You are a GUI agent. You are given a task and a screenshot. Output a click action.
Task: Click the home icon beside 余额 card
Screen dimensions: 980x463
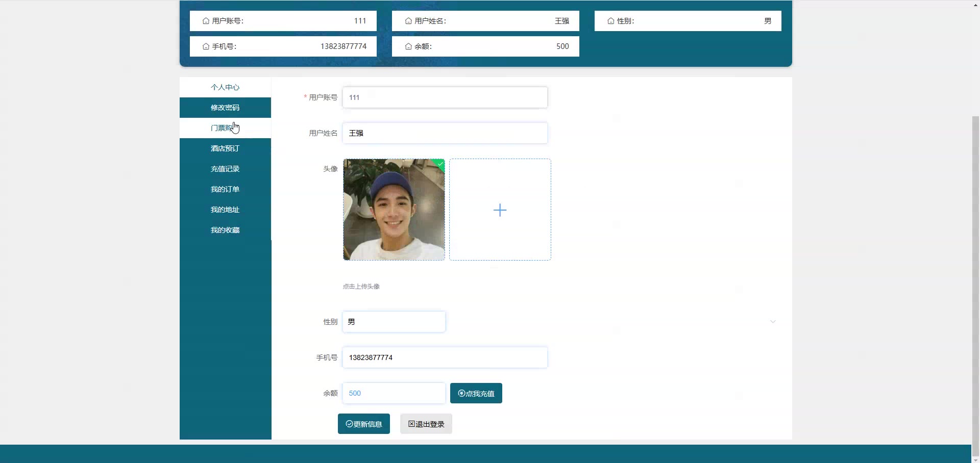click(408, 46)
